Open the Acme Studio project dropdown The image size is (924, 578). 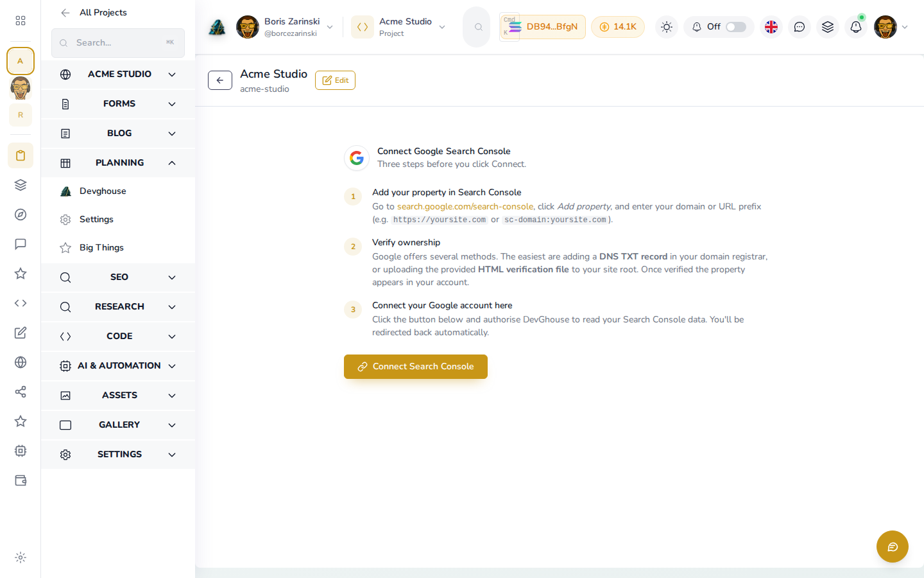point(398,27)
